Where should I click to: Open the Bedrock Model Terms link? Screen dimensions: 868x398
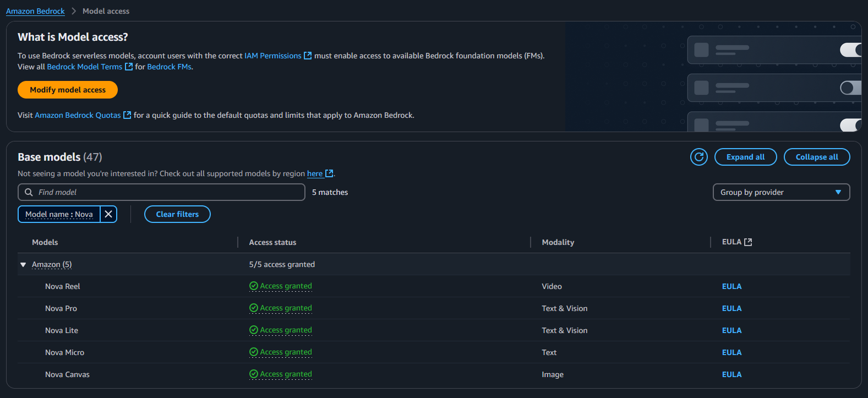[x=85, y=67]
